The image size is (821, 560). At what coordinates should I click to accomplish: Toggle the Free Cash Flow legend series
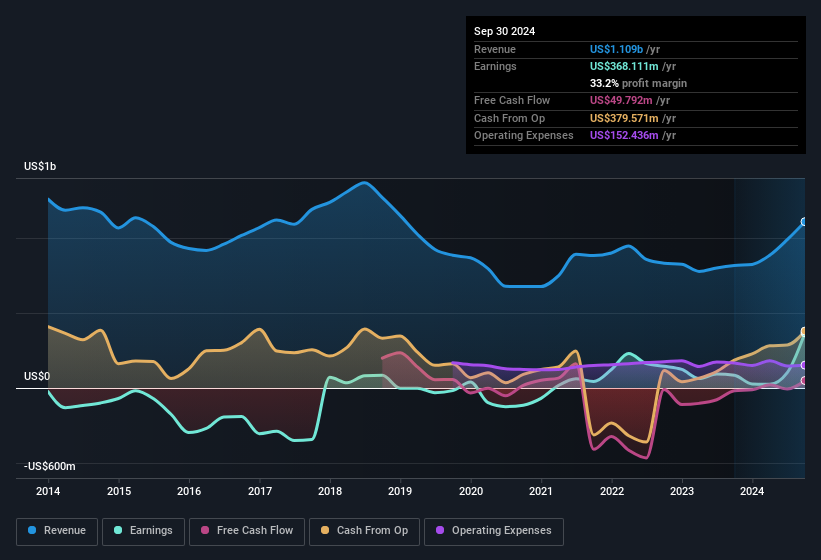click(247, 531)
